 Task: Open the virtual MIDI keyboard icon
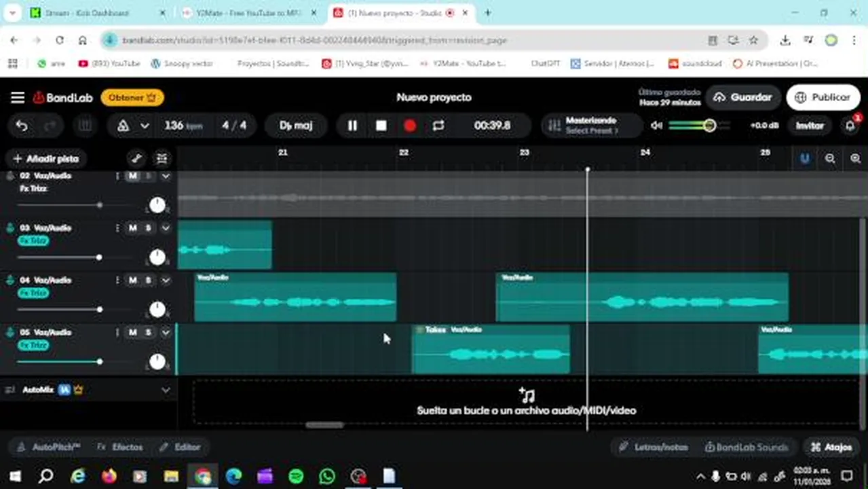click(x=85, y=126)
